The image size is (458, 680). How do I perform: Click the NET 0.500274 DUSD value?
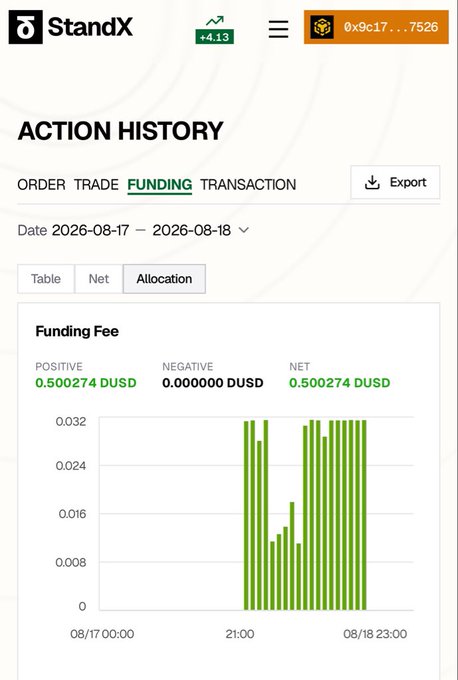[x=340, y=383]
